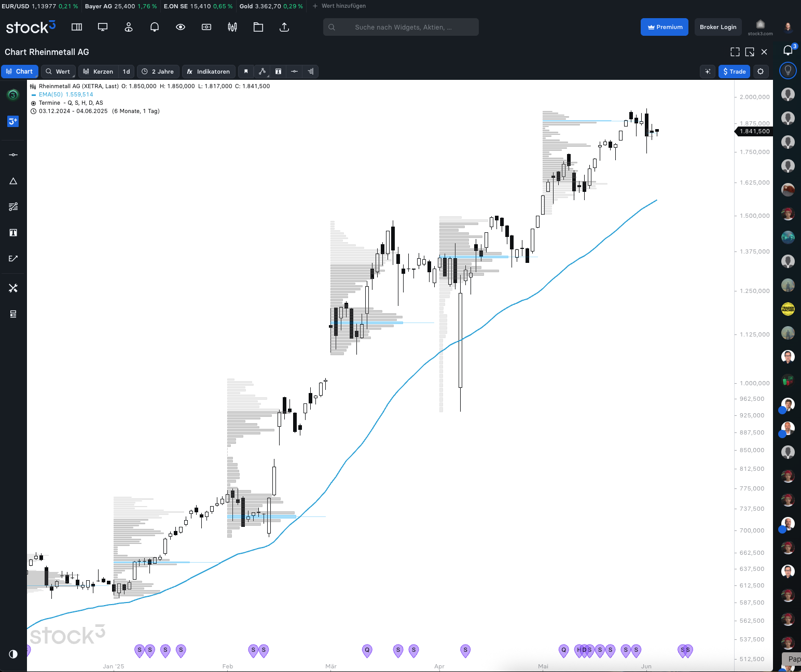Image resolution: width=801 pixels, height=672 pixels.
Task: Select the Chart tab
Action: point(19,72)
